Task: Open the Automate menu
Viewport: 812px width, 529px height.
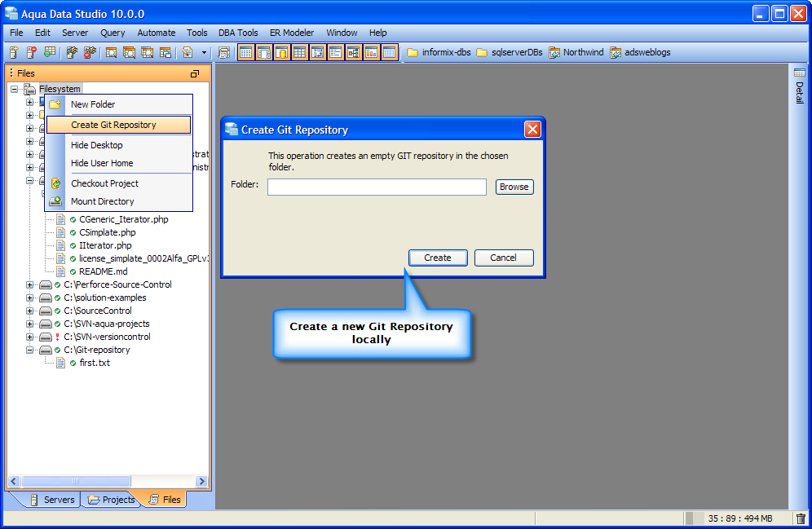Action: [157, 33]
